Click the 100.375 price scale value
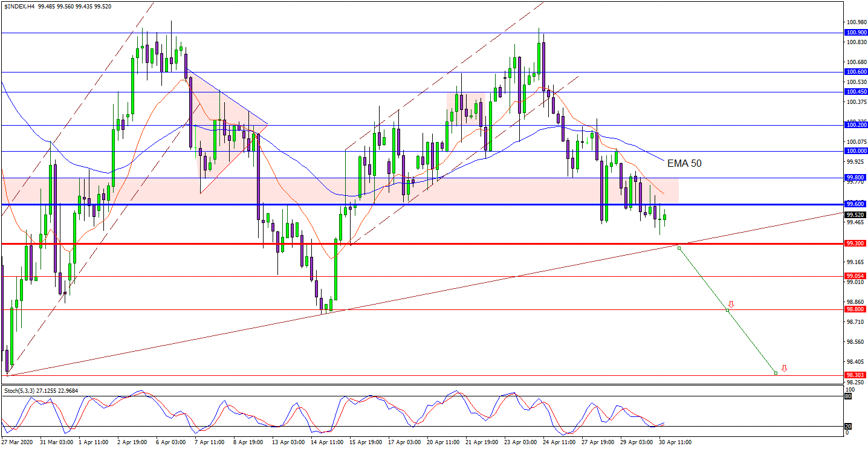The height and width of the screenshot is (449, 868). coord(856,102)
